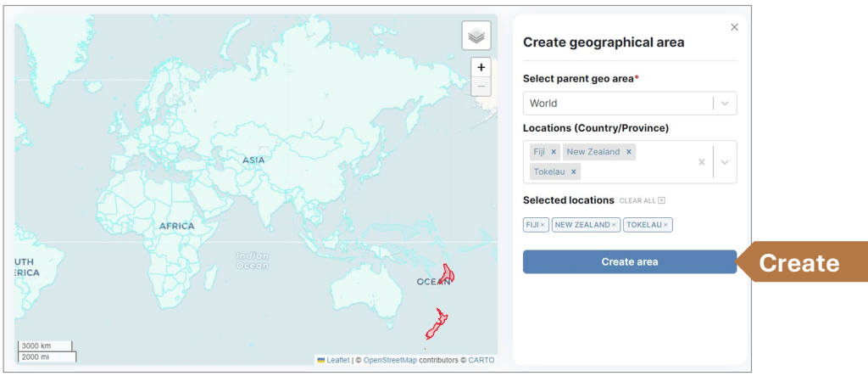Image resolution: width=868 pixels, height=376 pixels.
Task: Expand the parent geo area dropdown
Action: click(725, 104)
